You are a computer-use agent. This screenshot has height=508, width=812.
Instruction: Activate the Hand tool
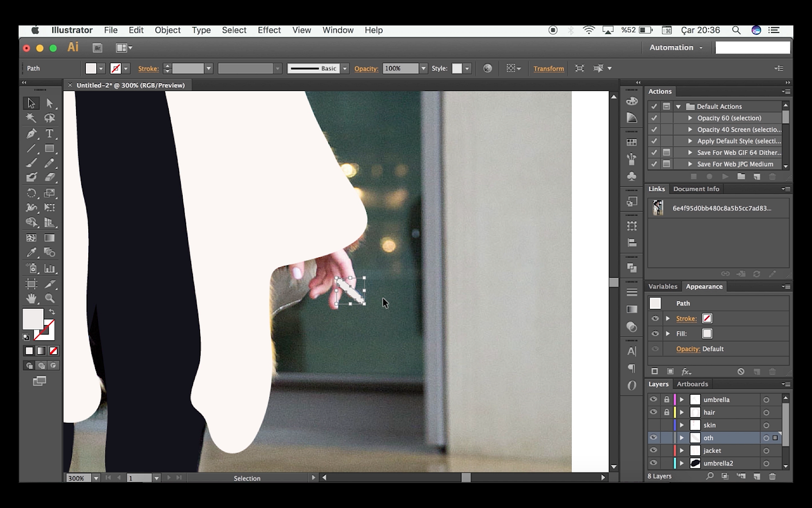pyautogui.click(x=31, y=298)
